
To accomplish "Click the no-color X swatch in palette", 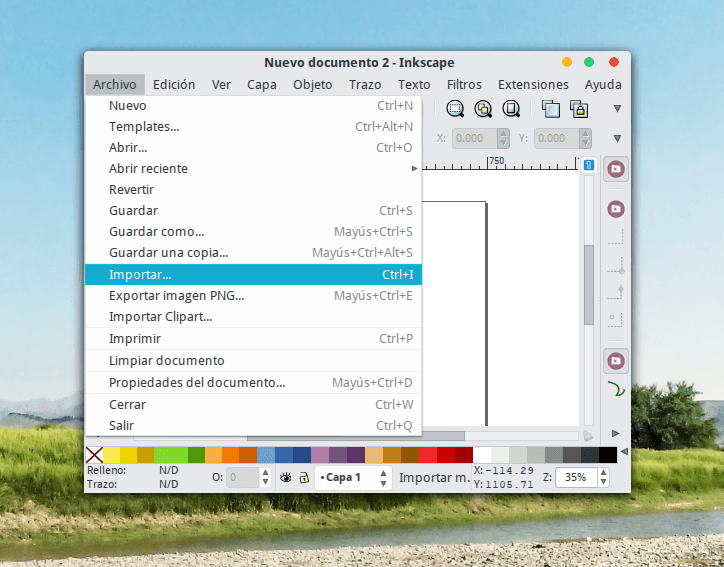I will click(x=94, y=455).
